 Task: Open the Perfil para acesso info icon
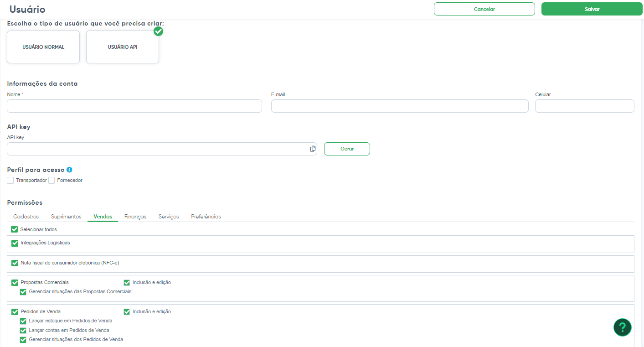(x=69, y=170)
